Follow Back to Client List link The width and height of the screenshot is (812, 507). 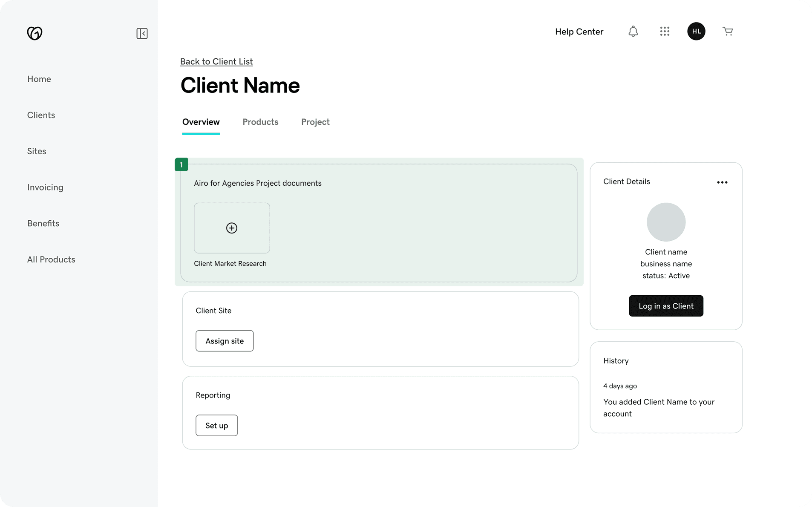click(216, 61)
